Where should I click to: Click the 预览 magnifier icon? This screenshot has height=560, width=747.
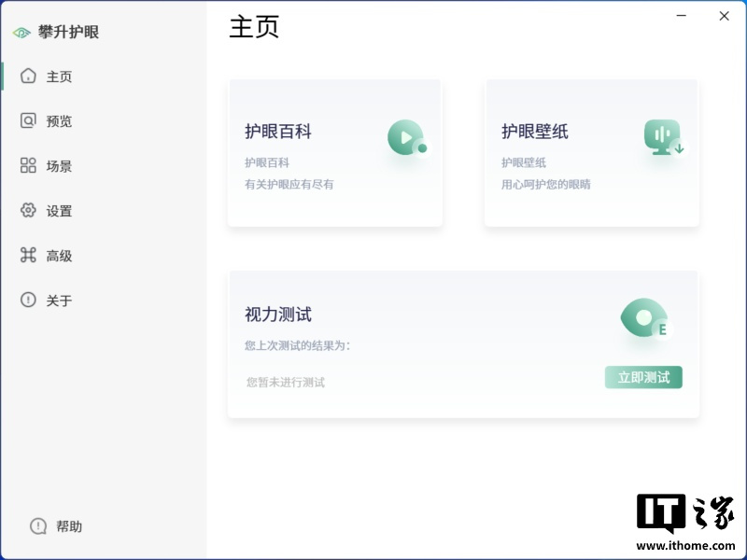coord(28,121)
